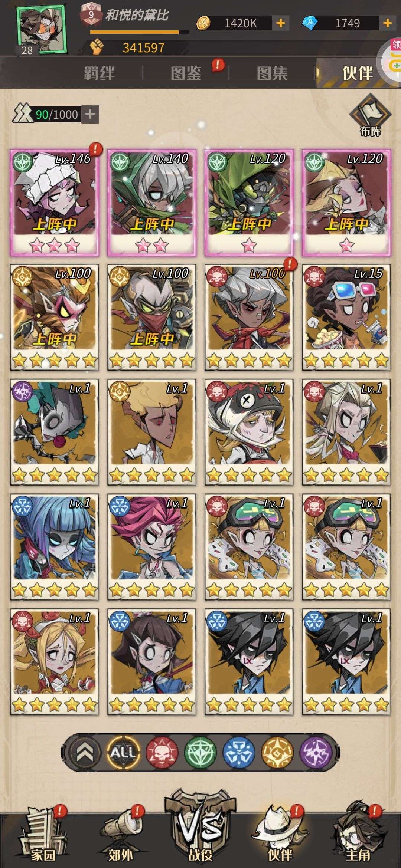Select the purple faction filter icon
401x868 pixels.
[x=316, y=753]
